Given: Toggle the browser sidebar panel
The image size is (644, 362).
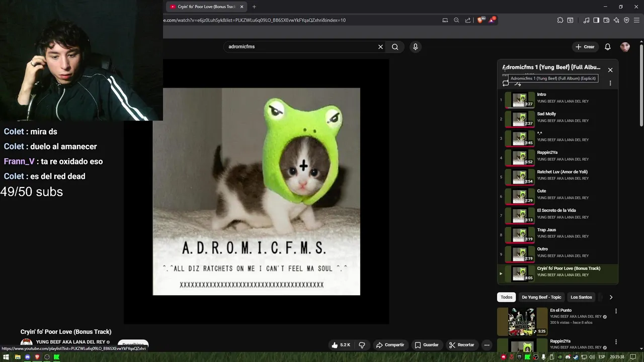Looking at the screenshot, I should pyautogui.click(x=596, y=20).
